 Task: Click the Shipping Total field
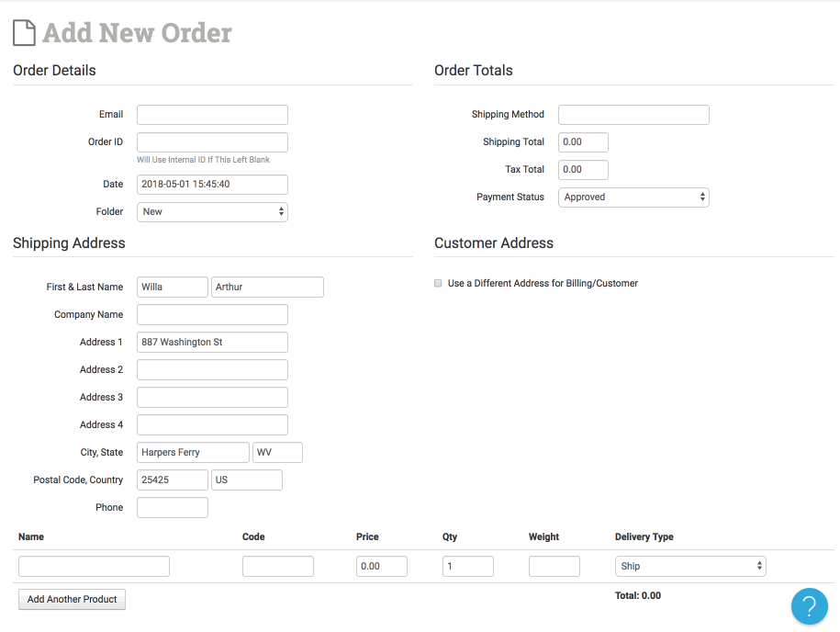[583, 142]
